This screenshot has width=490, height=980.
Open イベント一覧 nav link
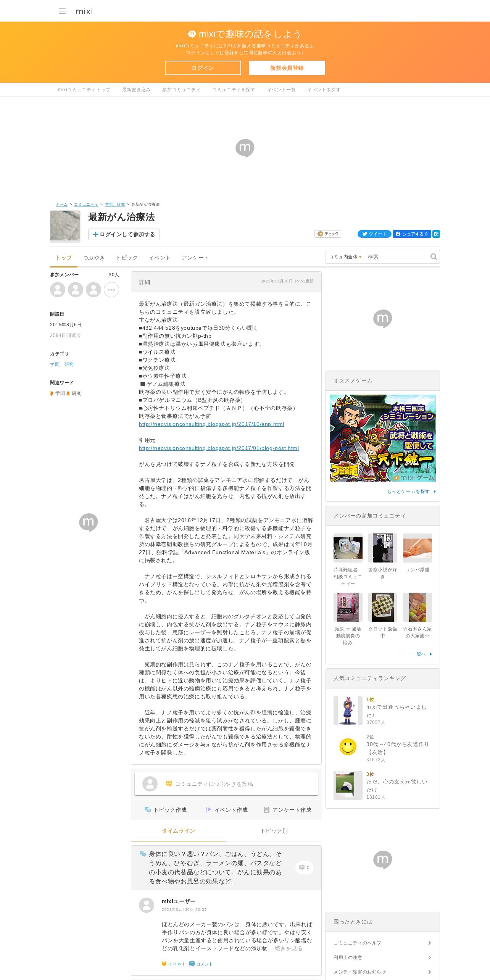[x=281, y=90]
